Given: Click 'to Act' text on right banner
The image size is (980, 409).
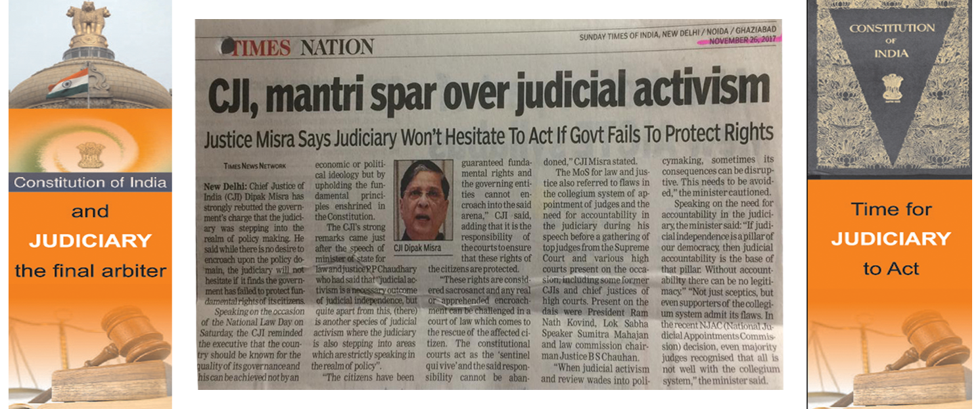Looking at the screenshot, I should (891, 269).
